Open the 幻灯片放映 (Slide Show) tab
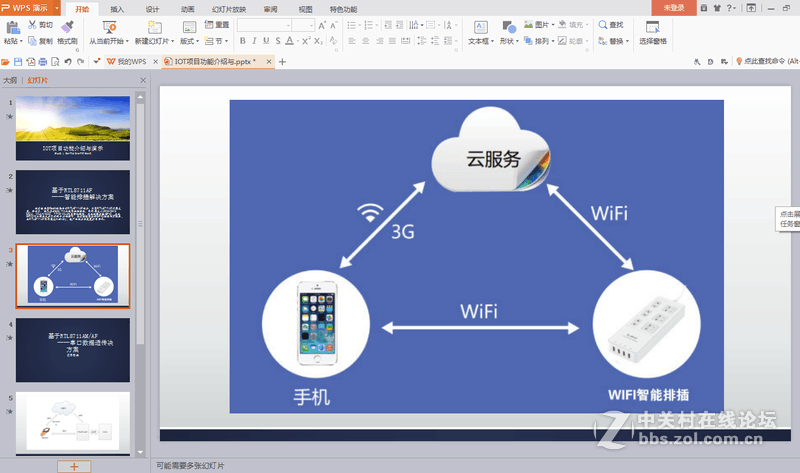The width and height of the screenshot is (800, 473). coord(229,9)
